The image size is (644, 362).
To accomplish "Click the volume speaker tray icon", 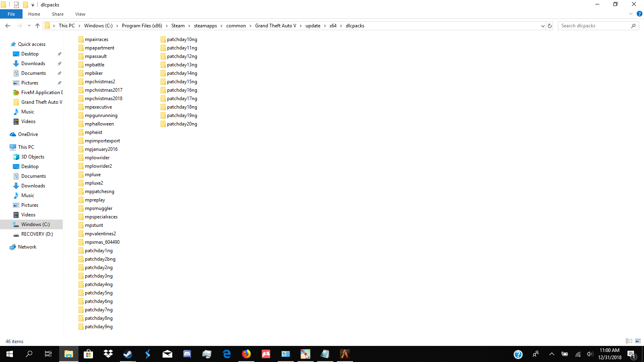I will (x=590, y=354).
